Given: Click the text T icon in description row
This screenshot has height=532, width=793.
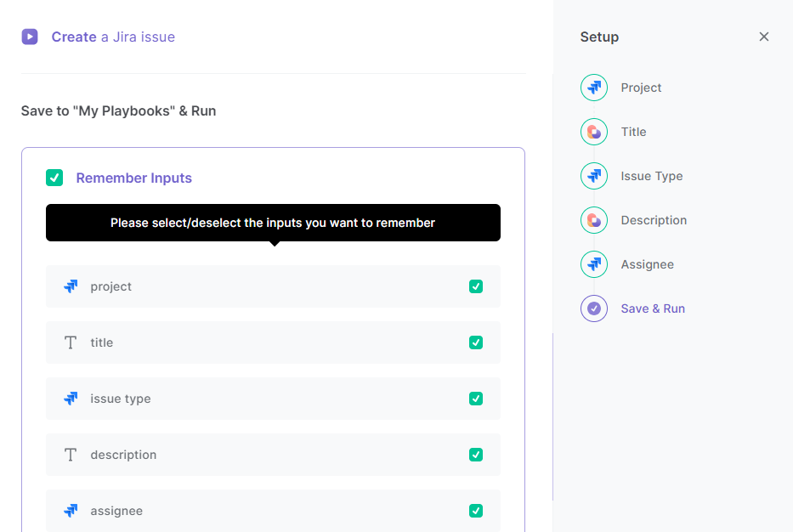Looking at the screenshot, I should pos(71,456).
